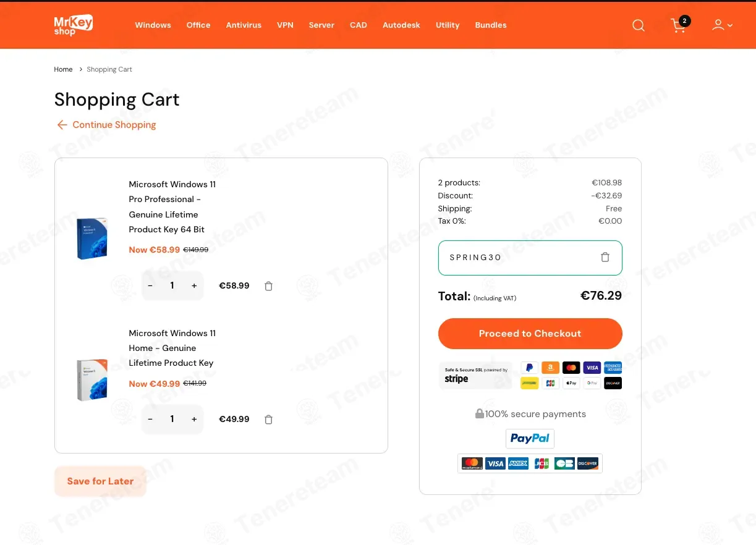Click the Save for Later button

pyautogui.click(x=100, y=481)
